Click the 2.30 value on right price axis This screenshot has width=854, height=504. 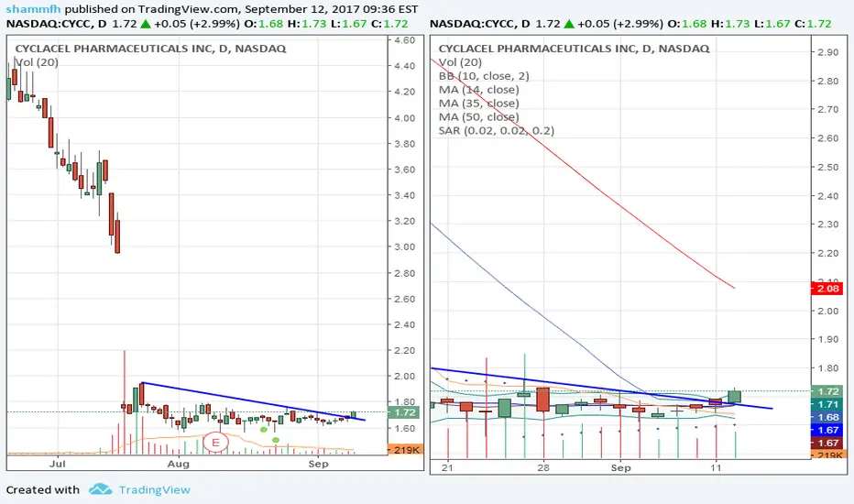tap(827, 225)
